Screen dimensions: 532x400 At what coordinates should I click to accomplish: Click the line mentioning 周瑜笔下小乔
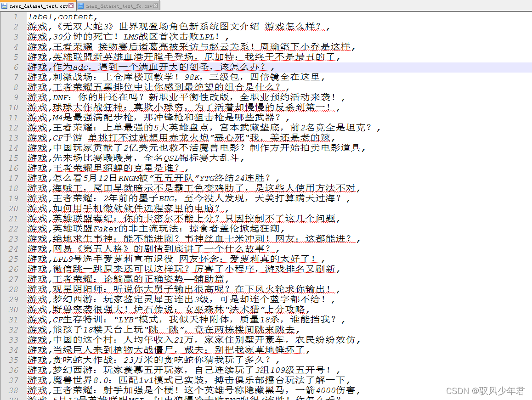[192, 46]
